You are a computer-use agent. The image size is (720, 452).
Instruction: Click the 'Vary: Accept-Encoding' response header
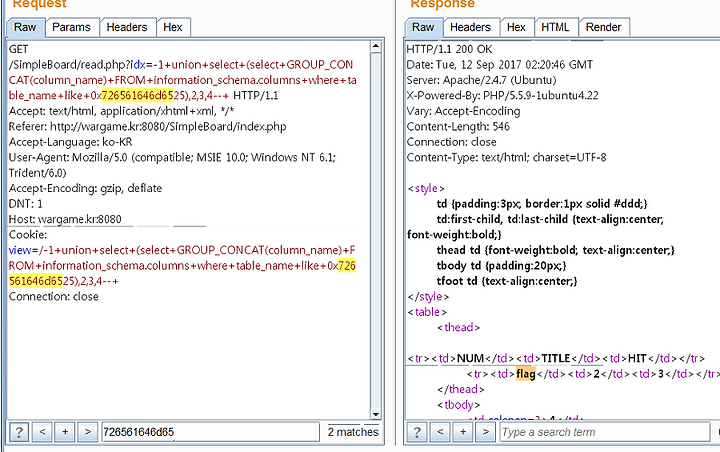(x=463, y=111)
